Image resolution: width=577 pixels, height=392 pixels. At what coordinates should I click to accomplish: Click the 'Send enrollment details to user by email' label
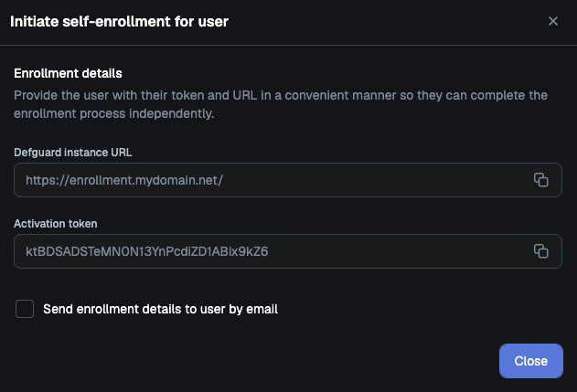coord(160,309)
